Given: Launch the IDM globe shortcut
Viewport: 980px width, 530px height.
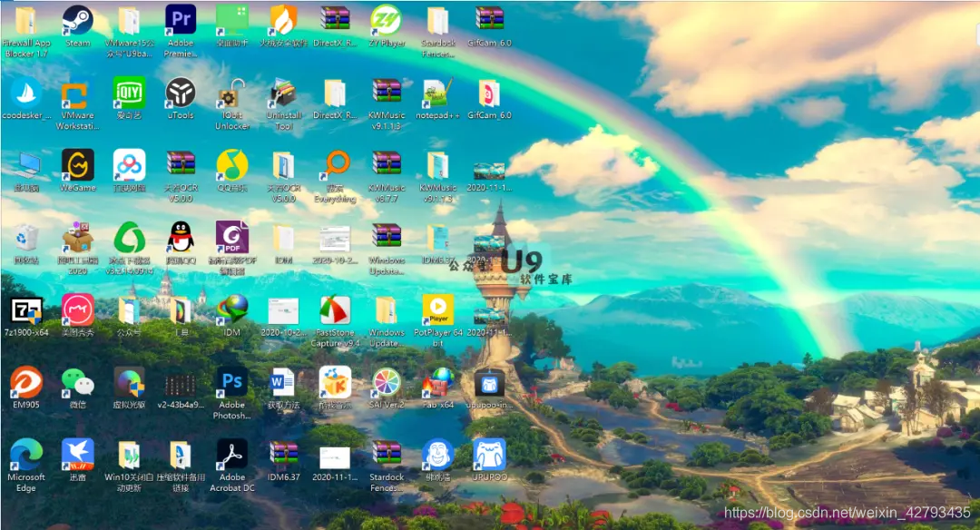Looking at the screenshot, I should pyautogui.click(x=232, y=310).
